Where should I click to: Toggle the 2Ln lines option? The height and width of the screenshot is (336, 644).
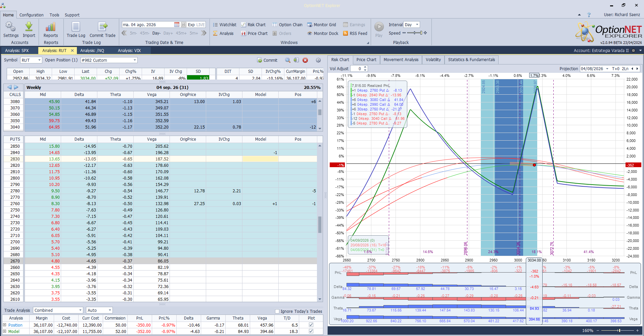pyautogui.click(x=625, y=69)
